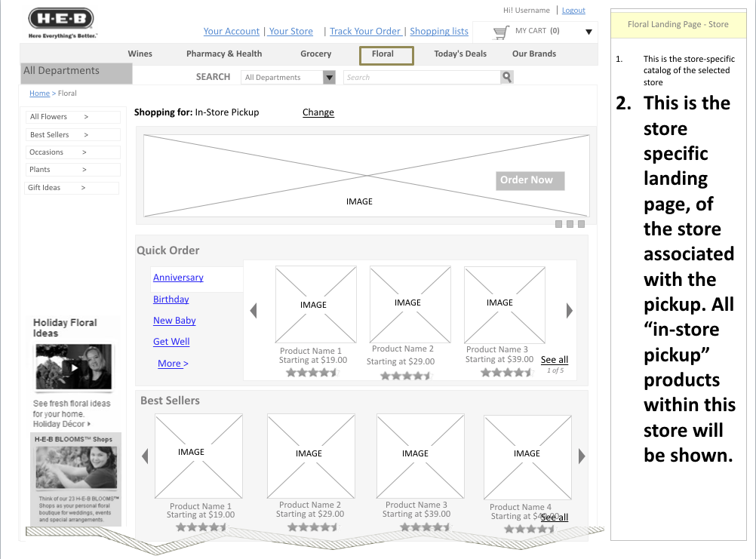The width and height of the screenshot is (756, 559).
Task: Click star rating under Best Sellers Product 2
Action: (313, 527)
